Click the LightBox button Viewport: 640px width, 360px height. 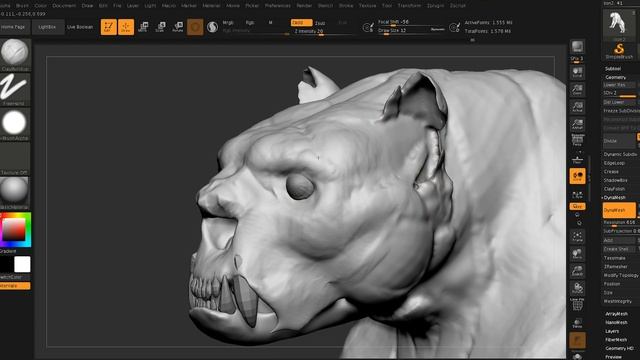(47, 27)
